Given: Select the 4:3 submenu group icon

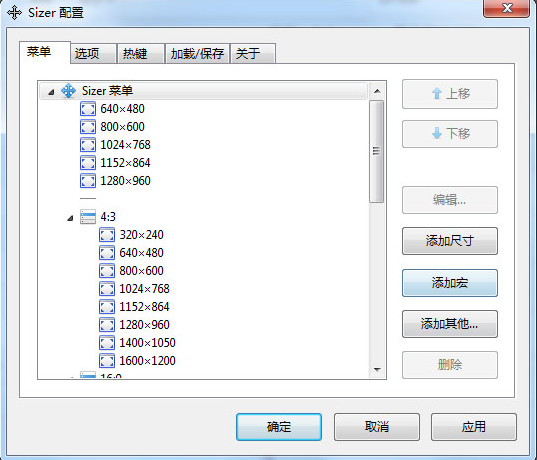Looking at the screenshot, I should click(x=88, y=216).
